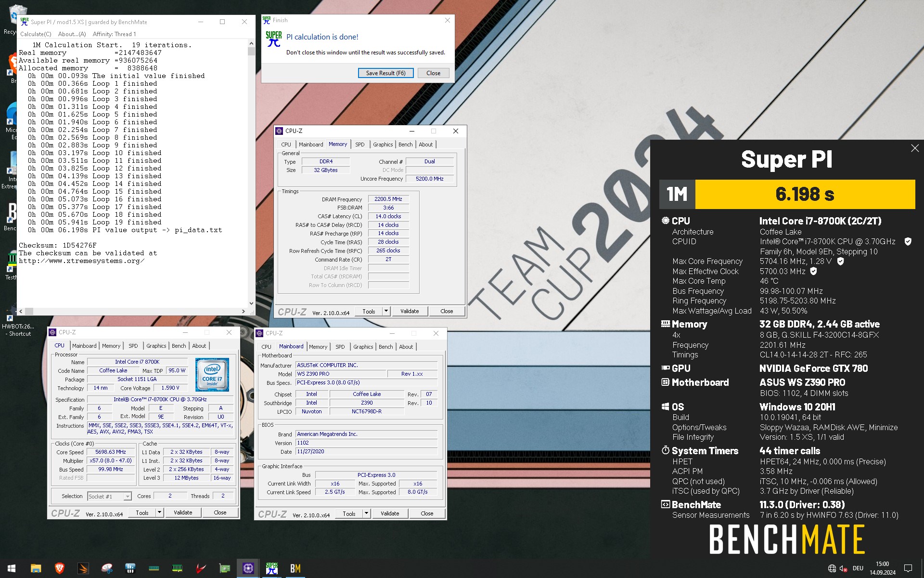Click the BIOS Version 1102 field
Image resolution: width=924 pixels, height=578 pixels.
point(366,443)
